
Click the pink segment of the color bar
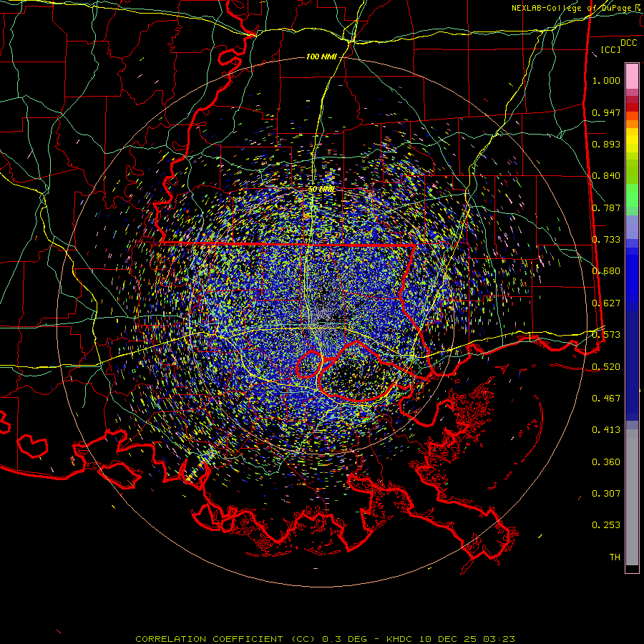(x=632, y=76)
